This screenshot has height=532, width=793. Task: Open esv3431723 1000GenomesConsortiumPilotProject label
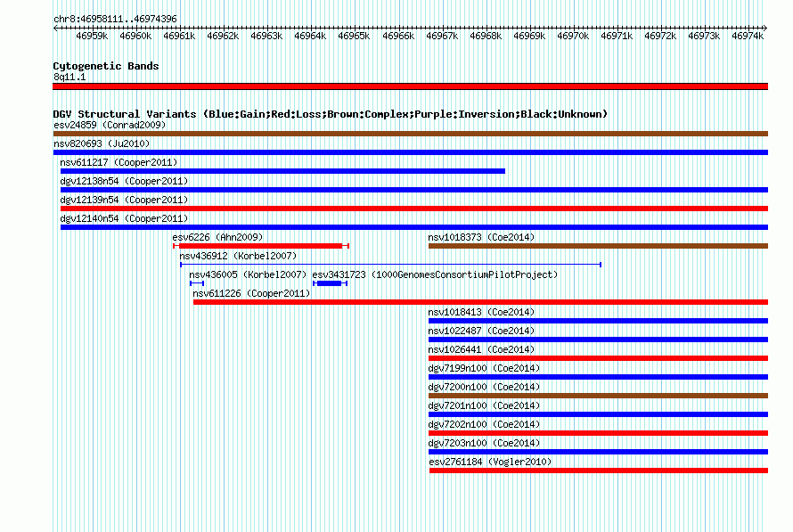tap(435, 274)
